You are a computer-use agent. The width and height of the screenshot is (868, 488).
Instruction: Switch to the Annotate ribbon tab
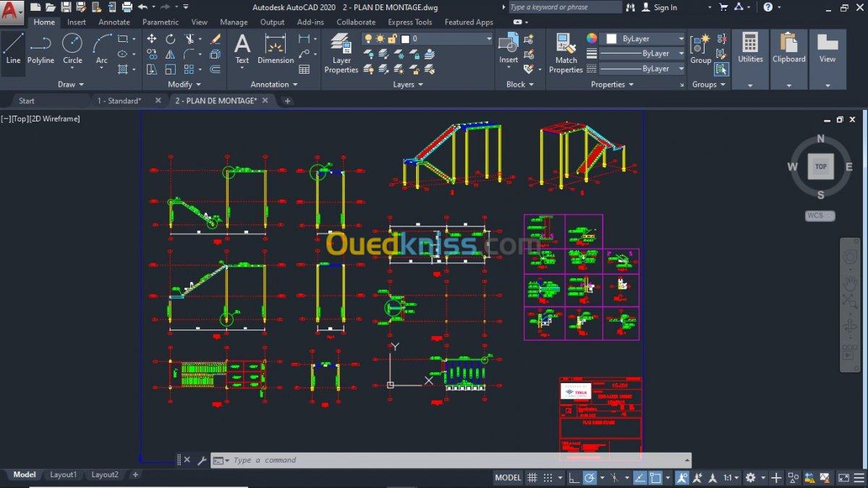click(x=114, y=22)
